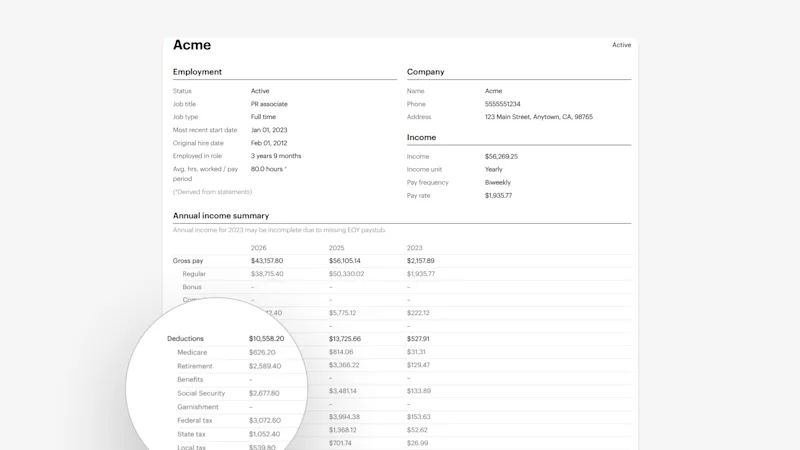Select federal tax value $3,072.60

tap(265, 420)
